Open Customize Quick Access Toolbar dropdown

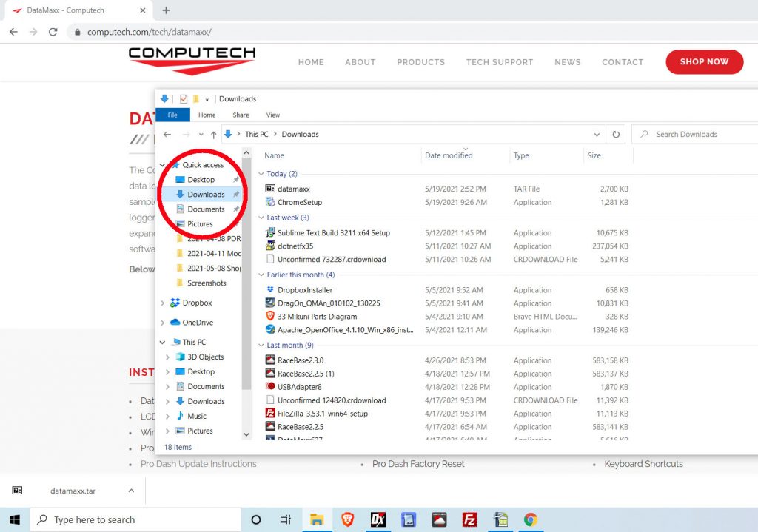[x=207, y=99]
